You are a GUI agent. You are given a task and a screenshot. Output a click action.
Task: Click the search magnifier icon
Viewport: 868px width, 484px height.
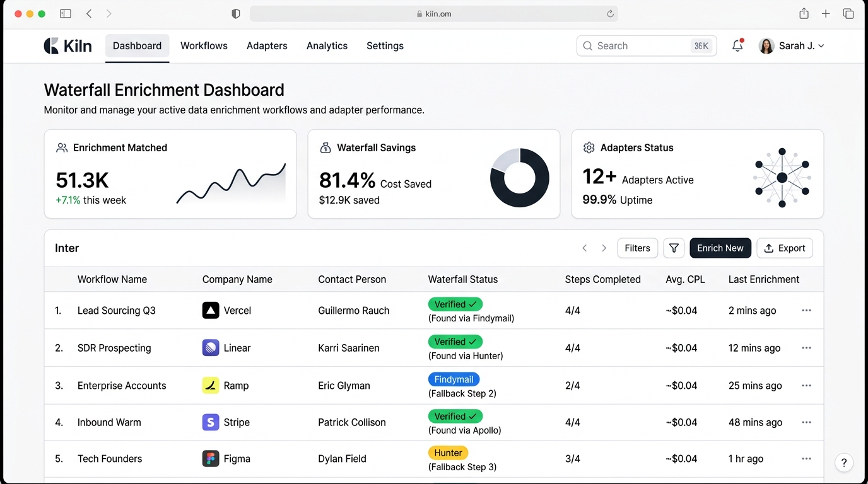(587, 46)
